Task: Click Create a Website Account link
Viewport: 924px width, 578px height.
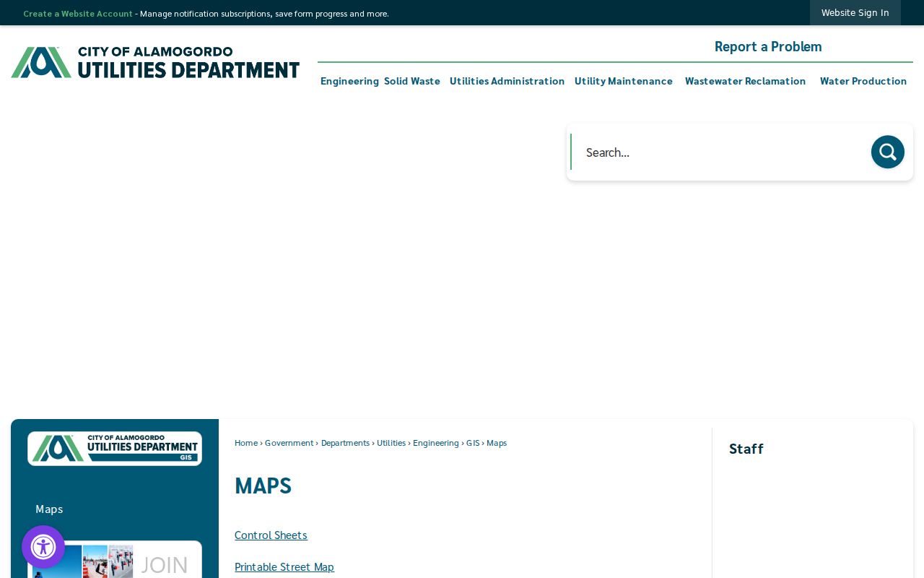Action: click(x=78, y=14)
